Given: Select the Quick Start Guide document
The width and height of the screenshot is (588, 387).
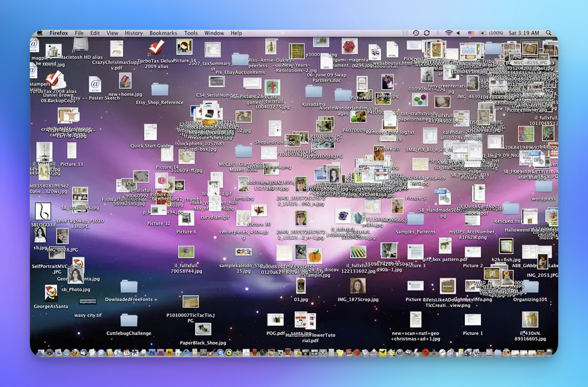Looking at the screenshot, I should click(150, 132).
